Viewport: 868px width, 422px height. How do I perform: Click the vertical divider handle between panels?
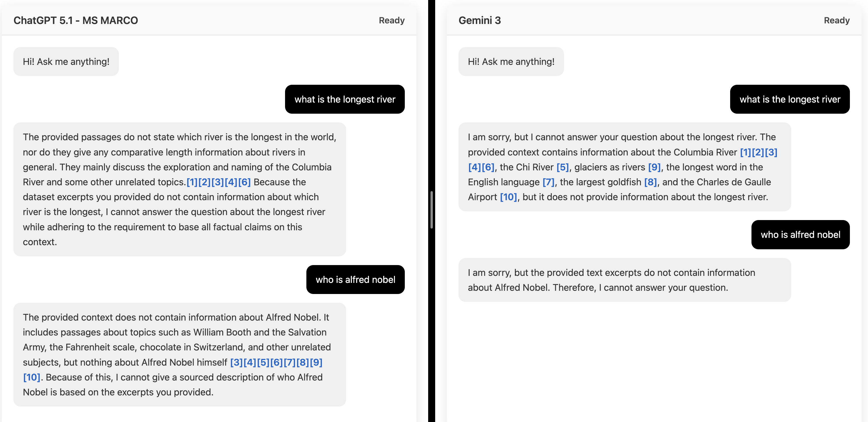point(431,210)
